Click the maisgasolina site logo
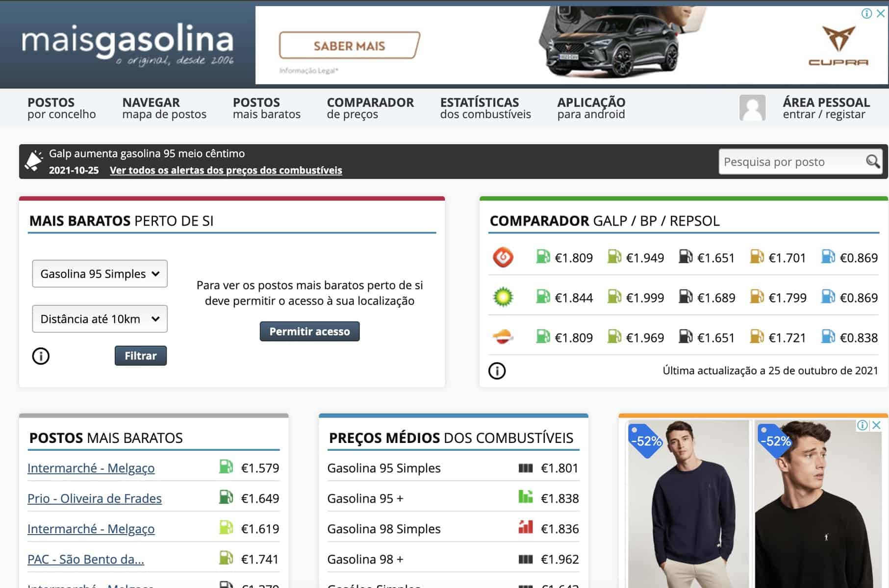Image resolution: width=889 pixels, height=588 pixels. [127, 45]
